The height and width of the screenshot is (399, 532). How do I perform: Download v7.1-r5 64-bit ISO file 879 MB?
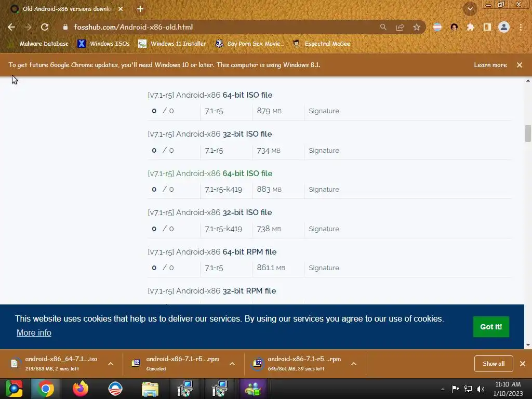click(x=210, y=95)
